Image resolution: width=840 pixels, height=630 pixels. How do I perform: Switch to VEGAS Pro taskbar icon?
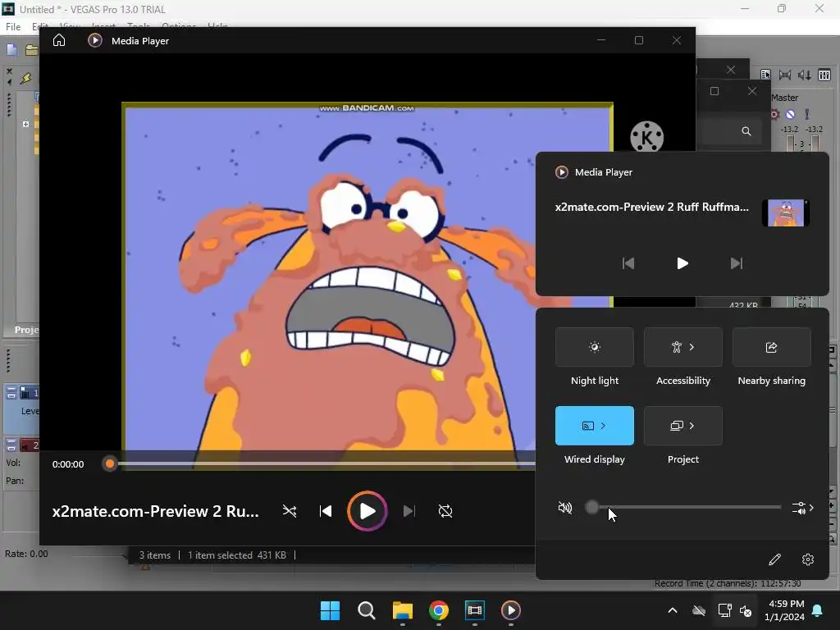point(475,610)
